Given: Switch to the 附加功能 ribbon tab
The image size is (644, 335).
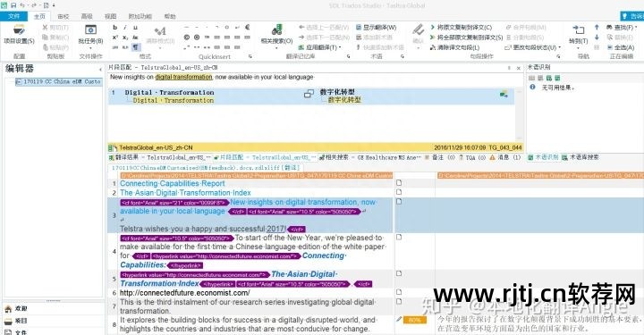Looking at the screenshot, I should pyautogui.click(x=140, y=16).
